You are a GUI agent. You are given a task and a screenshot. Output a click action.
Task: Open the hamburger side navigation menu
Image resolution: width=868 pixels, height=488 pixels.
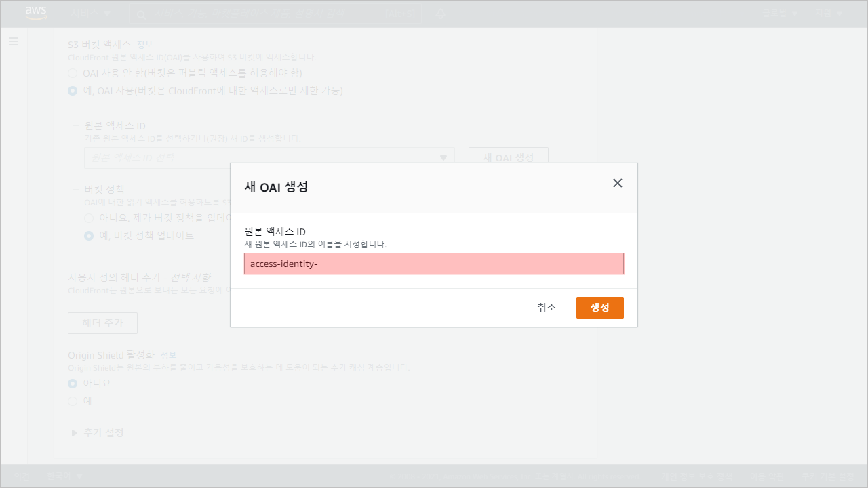[x=14, y=41]
